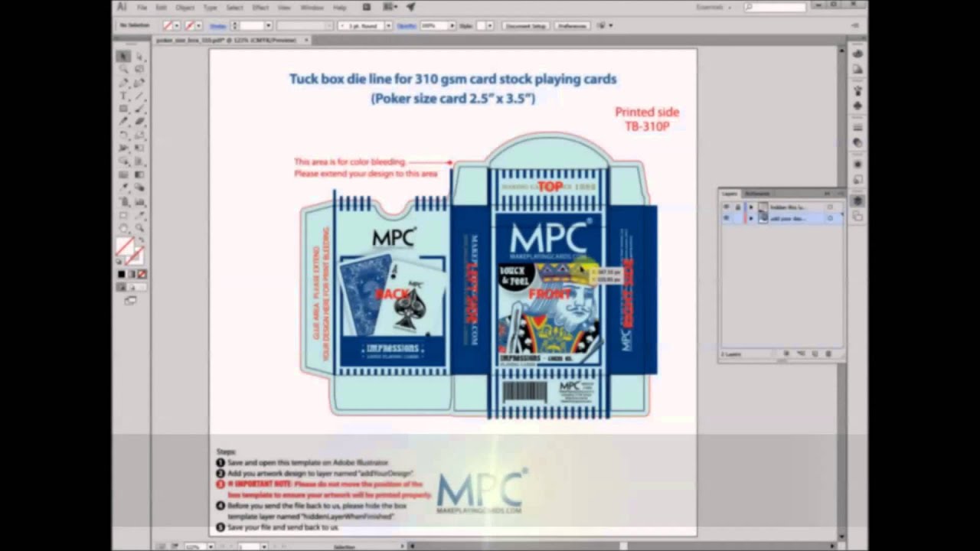Image resolution: width=980 pixels, height=551 pixels.
Task: Select the Type (T) tool
Action: 123,96
